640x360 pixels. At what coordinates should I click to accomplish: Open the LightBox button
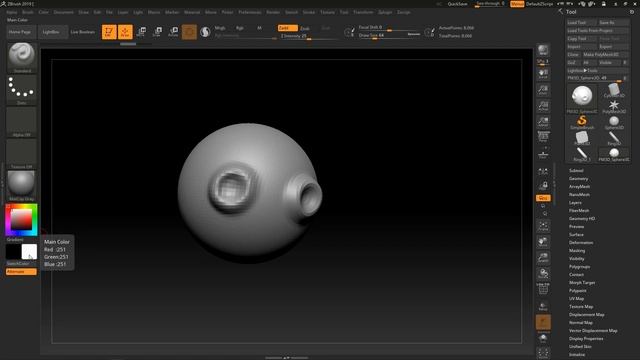pyautogui.click(x=52, y=32)
